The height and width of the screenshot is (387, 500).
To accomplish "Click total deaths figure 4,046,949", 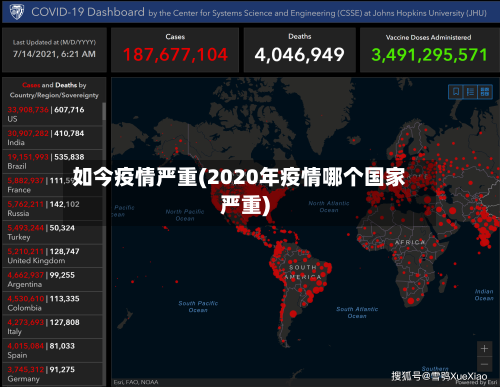I will pos(299,55).
